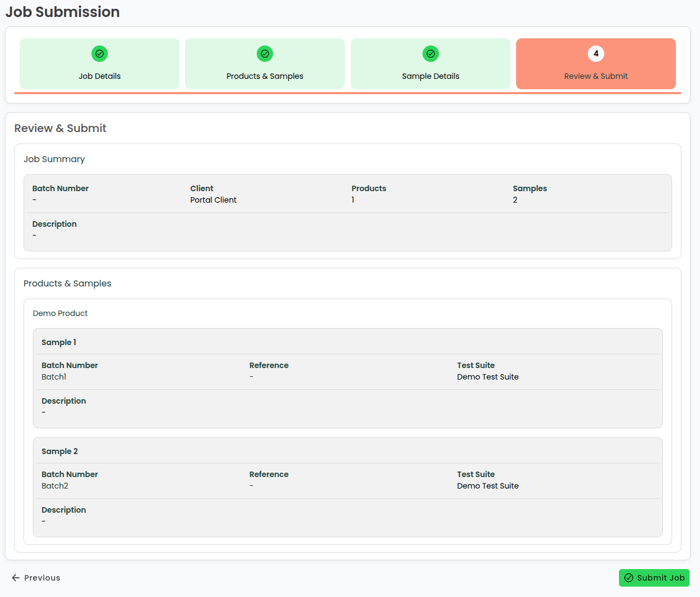Open the Sample Details step
Viewport: 700px width, 597px height.
(431, 64)
